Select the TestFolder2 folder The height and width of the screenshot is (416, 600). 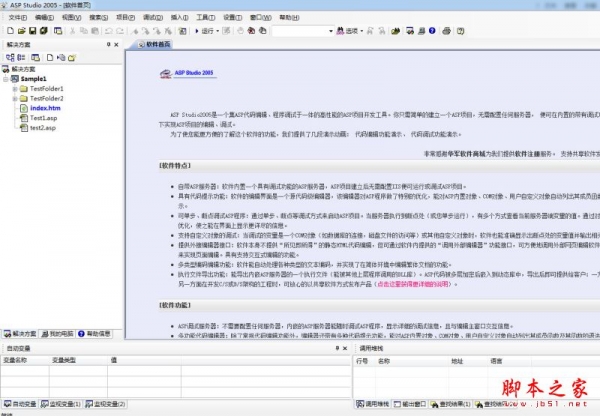(x=47, y=99)
